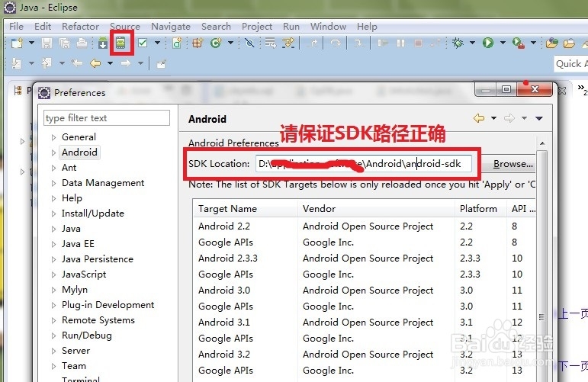Open the New Java Class dropdown arrow
588x382 pixels.
click(x=230, y=43)
